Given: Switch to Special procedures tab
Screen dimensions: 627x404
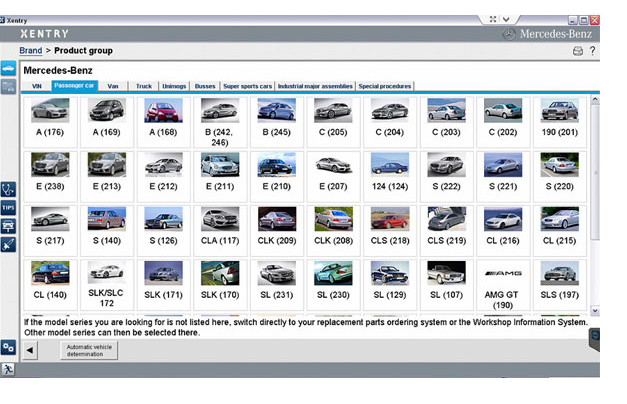Looking at the screenshot, I should click(x=385, y=86).
